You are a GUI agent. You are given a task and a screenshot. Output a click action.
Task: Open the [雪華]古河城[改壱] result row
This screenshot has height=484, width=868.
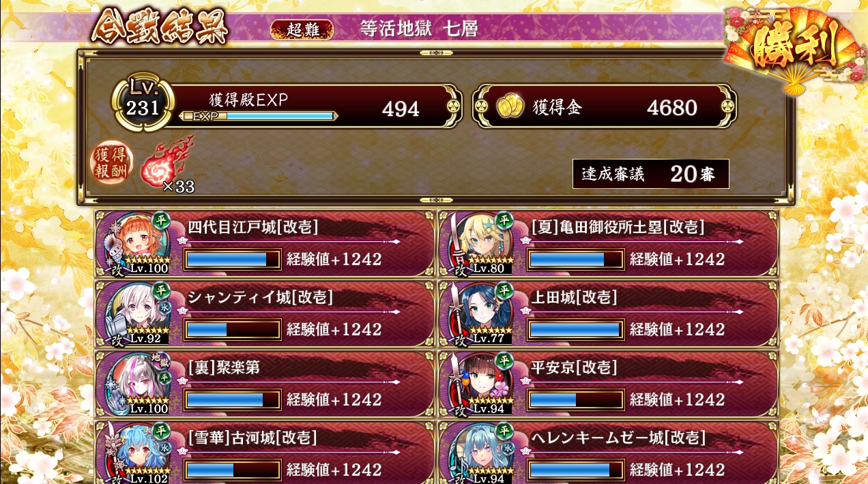[265, 453]
